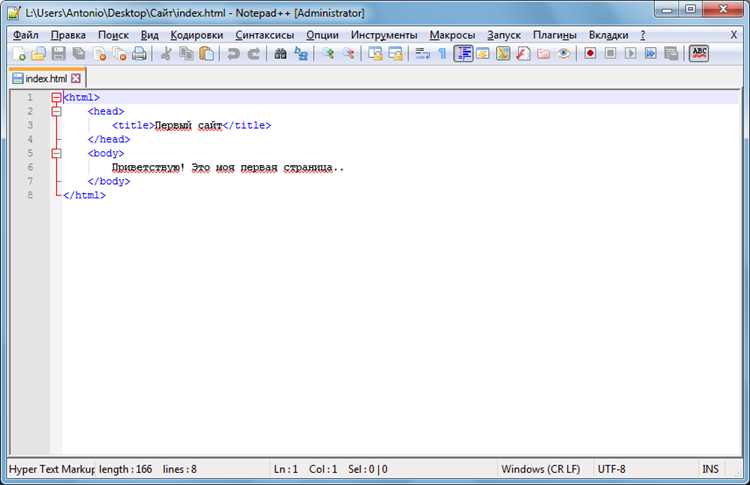
Task: Collapse the head tag fold on line 2
Action: coord(56,111)
